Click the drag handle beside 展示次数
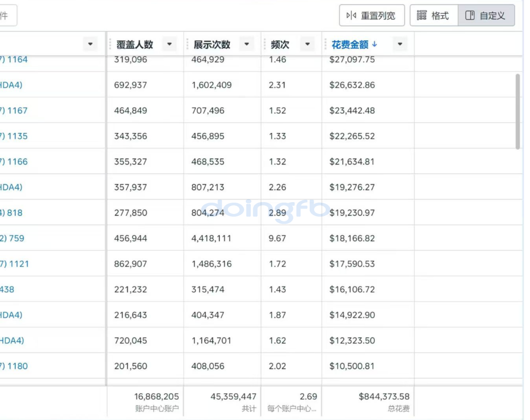 187,44
